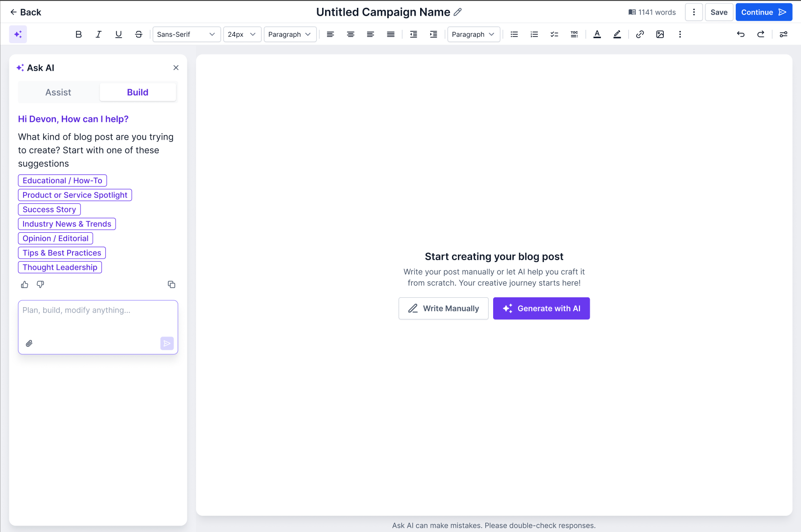The height and width of the screenshot is (532, 801).
Task: Open text color picker
Action: coord(597,34)
